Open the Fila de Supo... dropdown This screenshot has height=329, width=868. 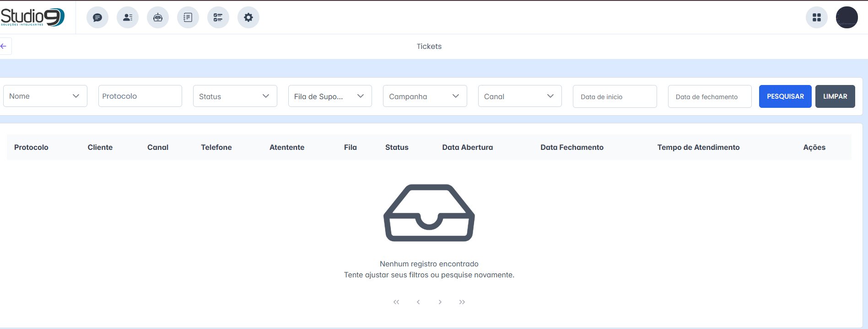click(x=329, y=96)
